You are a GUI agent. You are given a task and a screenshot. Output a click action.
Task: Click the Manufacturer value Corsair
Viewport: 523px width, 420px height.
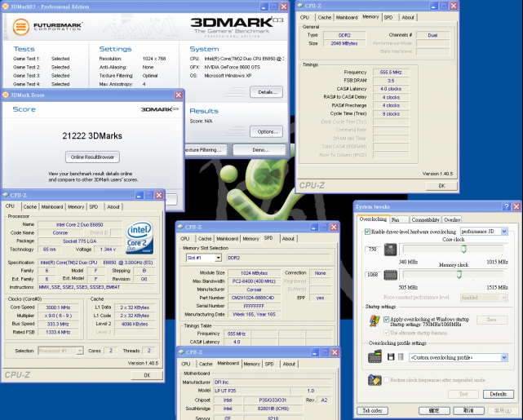[x=255, y=290]
